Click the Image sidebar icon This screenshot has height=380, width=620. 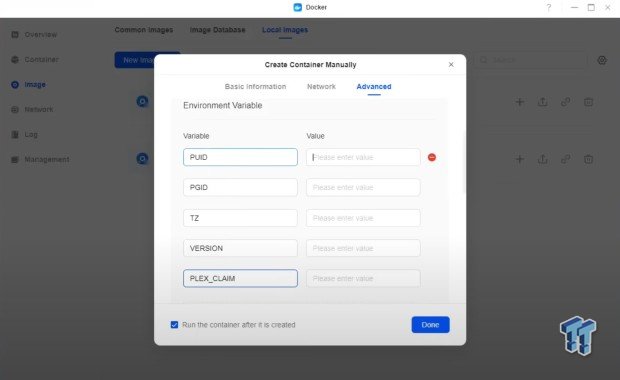coord(15,85)
